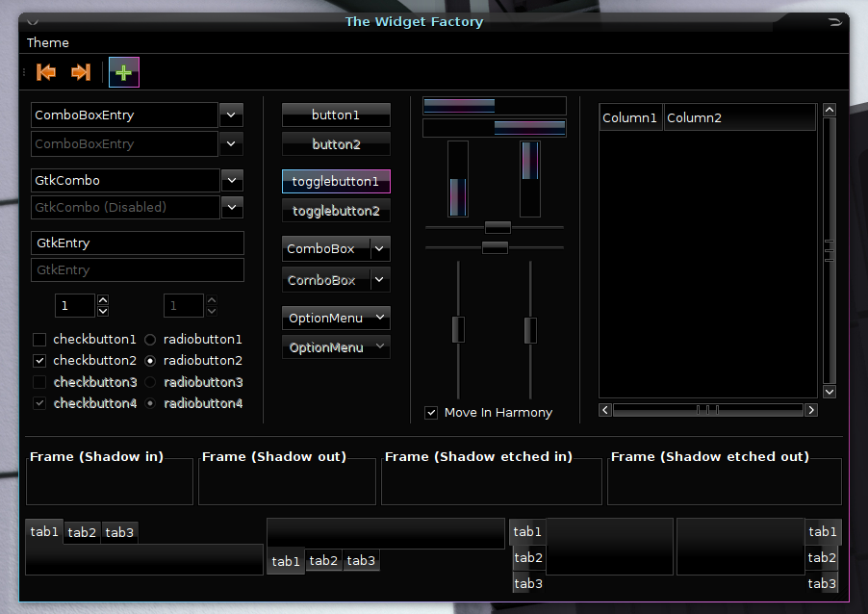Image resolution: width=868 pixels, height=614 pixels.
Task: Select radiobutton1
Action: point(150,340)
